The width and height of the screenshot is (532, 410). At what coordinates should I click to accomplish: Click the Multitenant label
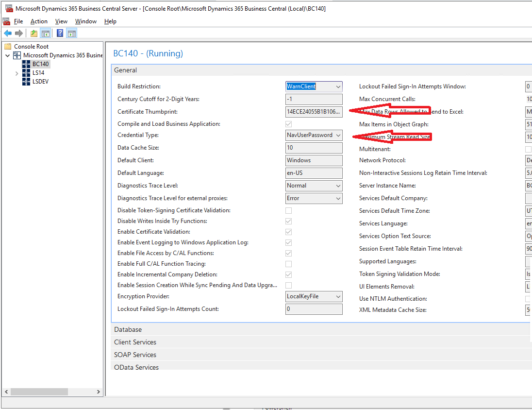click(x=375, y=149)
